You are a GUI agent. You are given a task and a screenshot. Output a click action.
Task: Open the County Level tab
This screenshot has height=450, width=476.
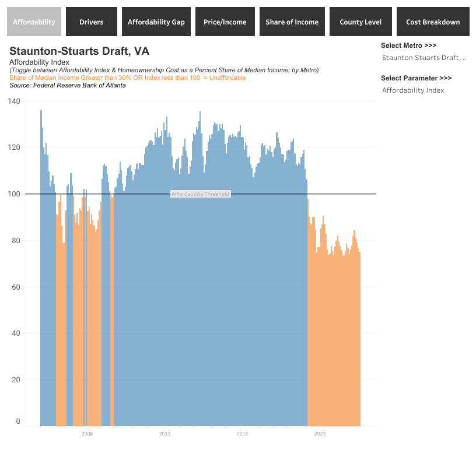(x=360, y=22)
